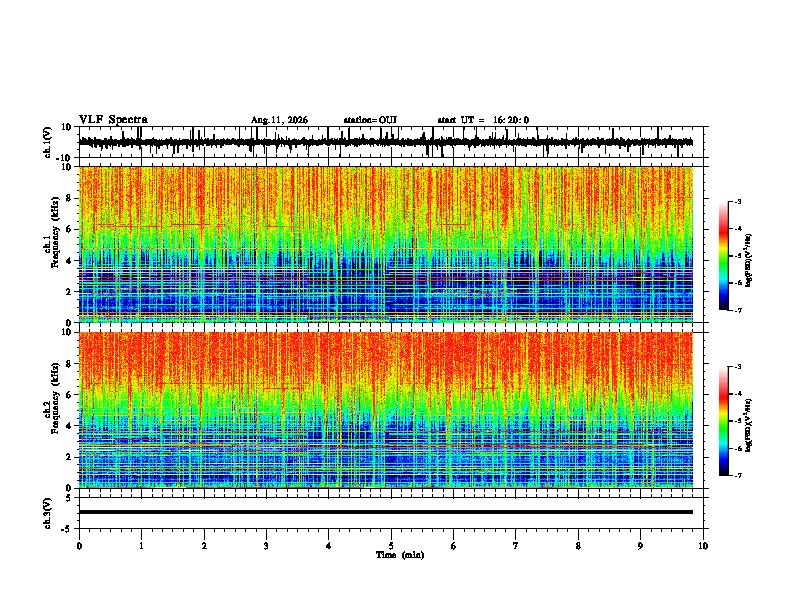792x612 pixels.
Task: Click the "VLF Spectra" title text
Action: point(113,119)
